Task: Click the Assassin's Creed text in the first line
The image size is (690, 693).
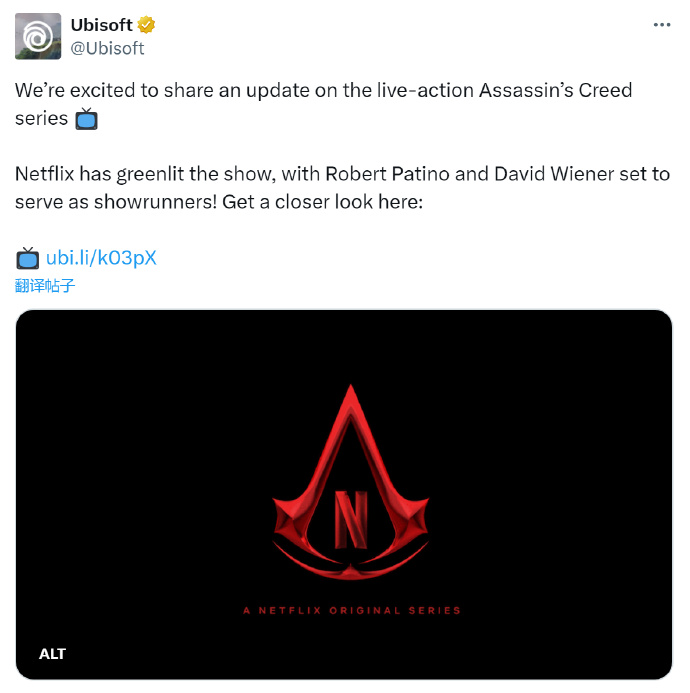Action: point(556,90)
